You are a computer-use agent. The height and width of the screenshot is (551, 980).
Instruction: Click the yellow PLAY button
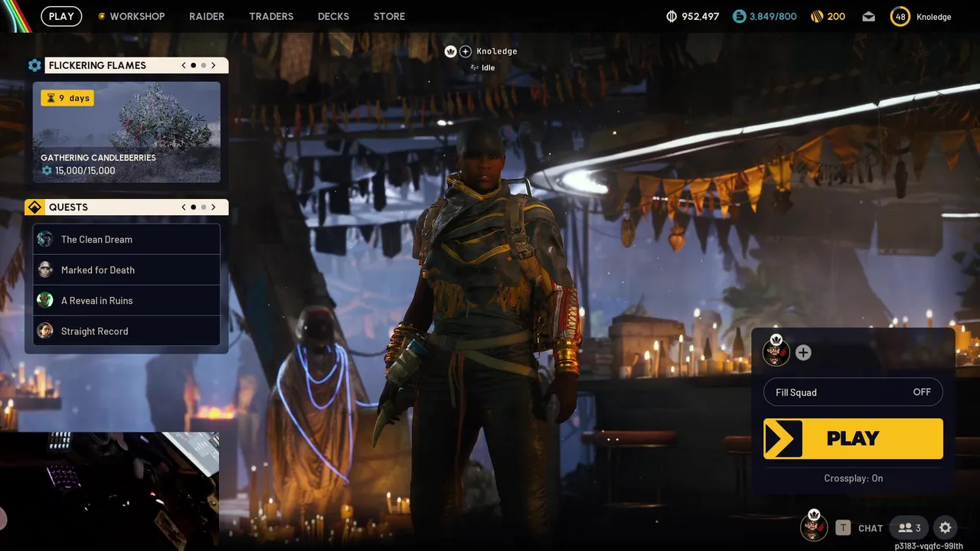pos(853,439)
